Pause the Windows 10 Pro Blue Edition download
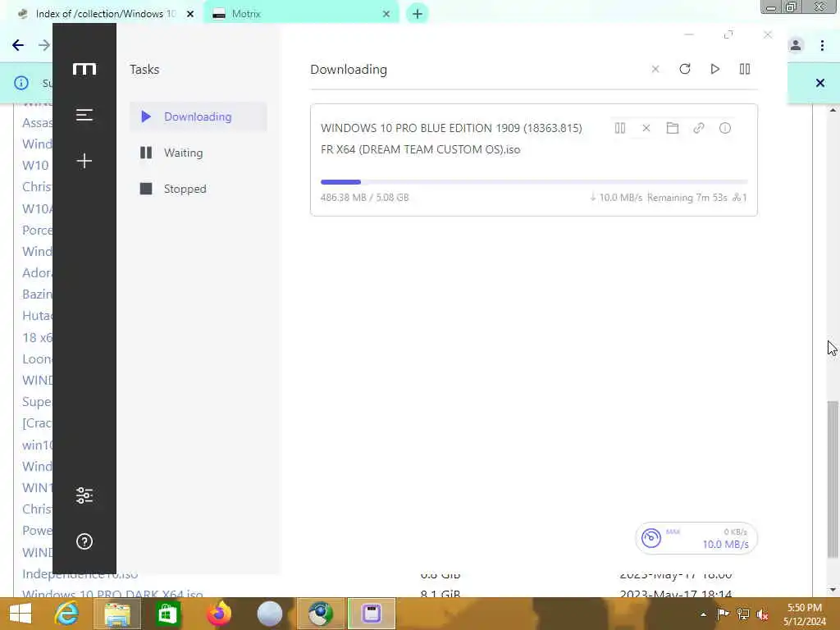This screenshot has width=840, height=630. (620, 128)
